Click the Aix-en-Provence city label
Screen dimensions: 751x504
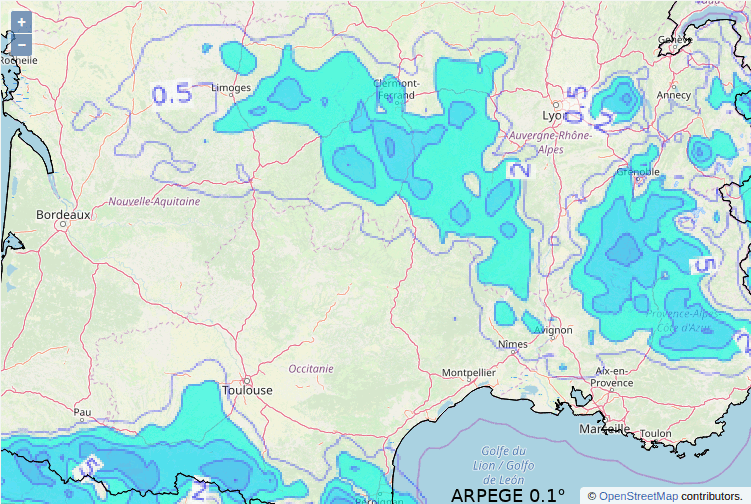(611, 376)
